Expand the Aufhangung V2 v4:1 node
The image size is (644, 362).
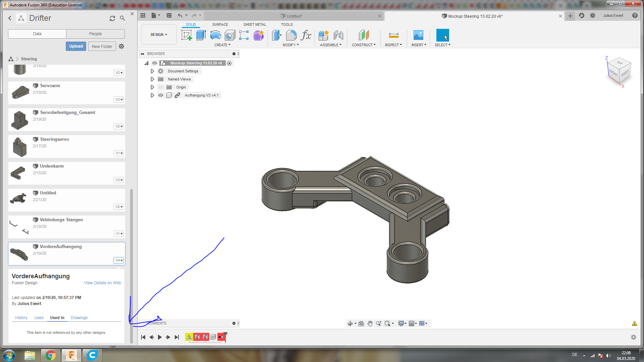pyautogui.click(x=152, y=95)
